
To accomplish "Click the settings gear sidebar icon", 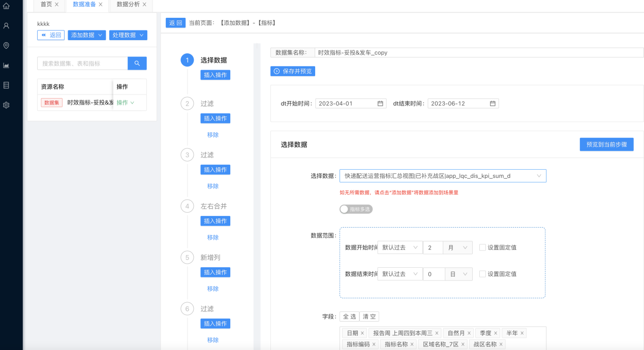I will tap(6, 105).
